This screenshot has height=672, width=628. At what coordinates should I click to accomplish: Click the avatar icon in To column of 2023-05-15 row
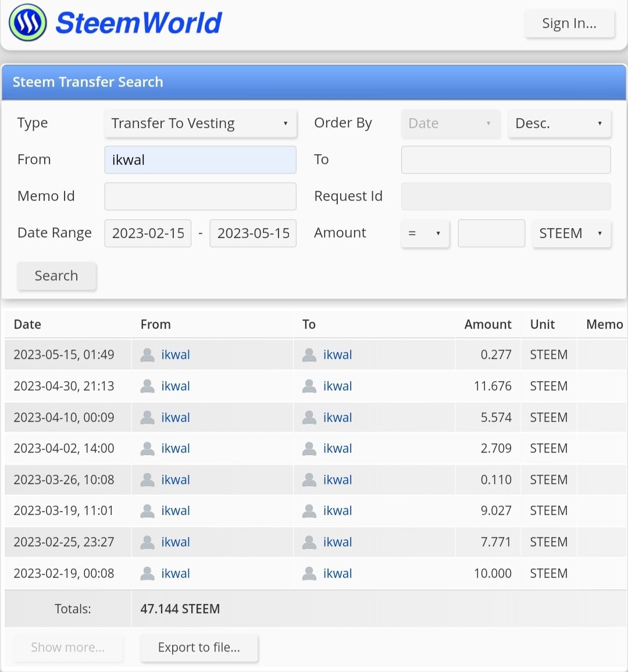tap(309, 355)
